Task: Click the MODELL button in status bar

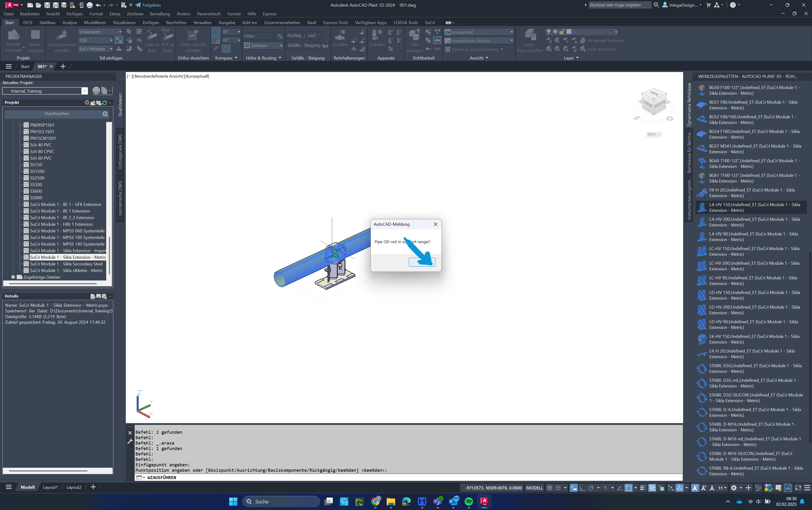Action: (534, 488)
